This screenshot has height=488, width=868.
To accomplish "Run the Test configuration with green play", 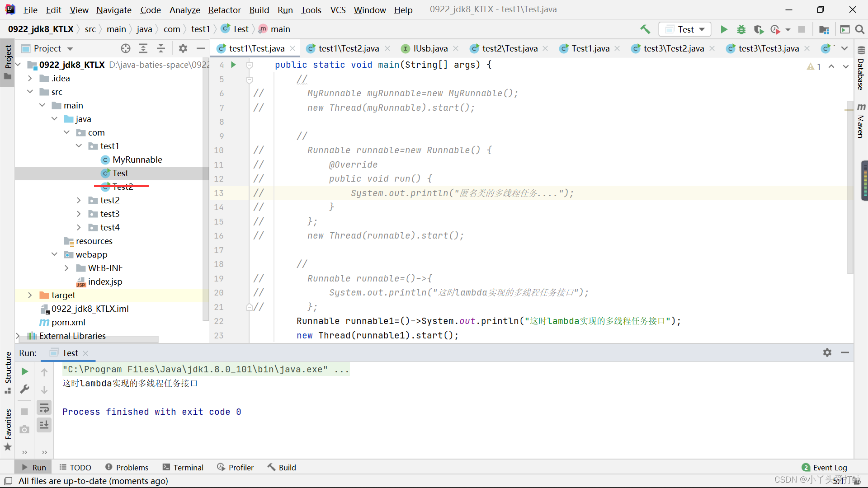I will [x=724, y=29].
